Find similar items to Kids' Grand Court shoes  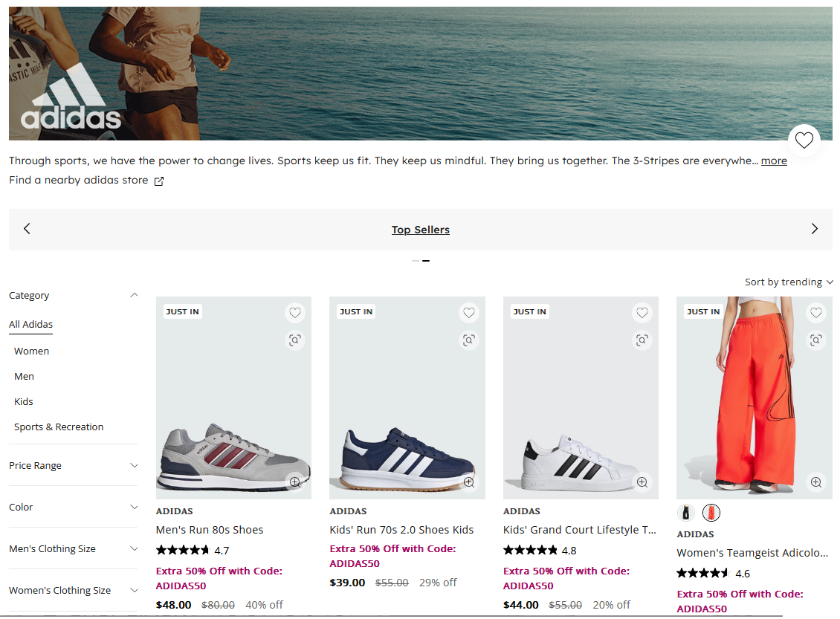(x=642, y=340)
